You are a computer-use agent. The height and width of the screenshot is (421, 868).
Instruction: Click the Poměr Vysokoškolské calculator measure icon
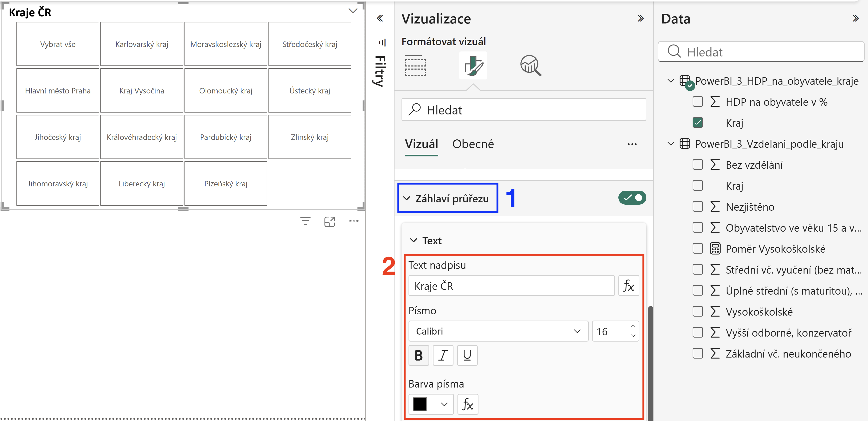pyautogui.click(x=715, y=249)
